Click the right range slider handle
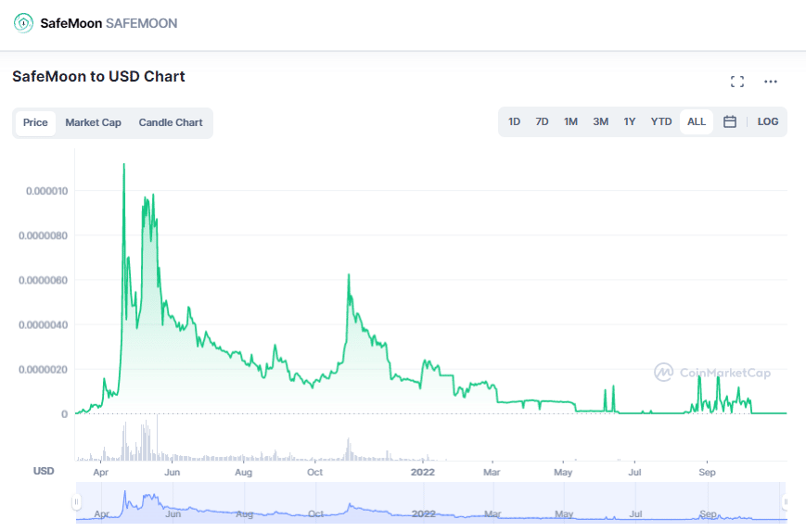 click(x=786, y=502)
